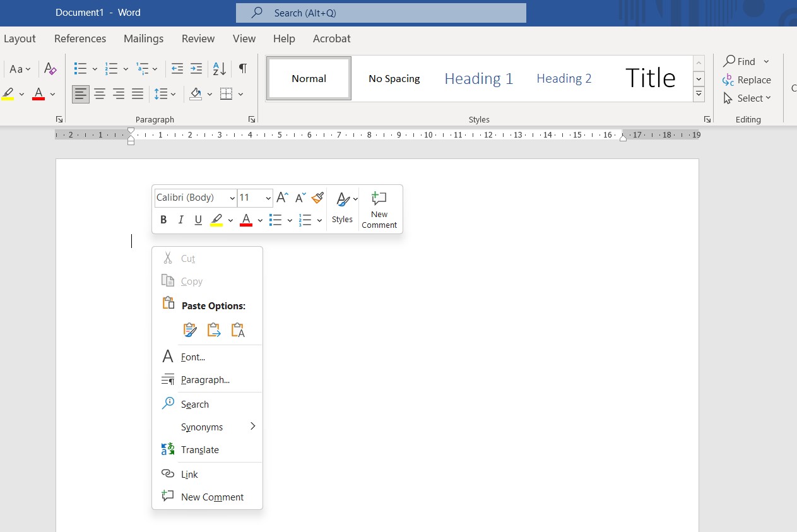
Task: Click the mini toolbar Bullets icon
Action: coord(276,220)
